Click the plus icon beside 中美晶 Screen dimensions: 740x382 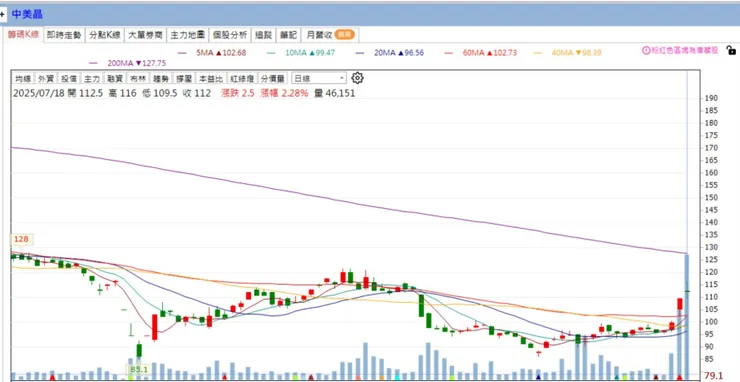[2, 14]
